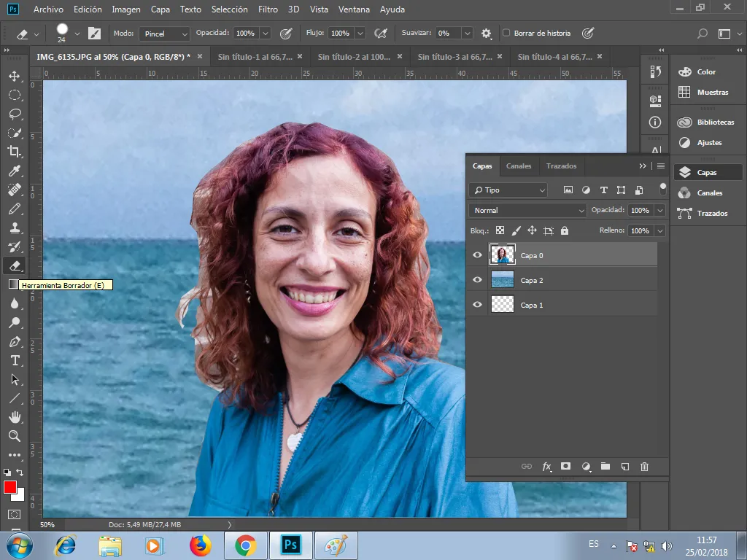Open Google Chrome from the taskbar
747x560 pixels.
coord(245,545)
